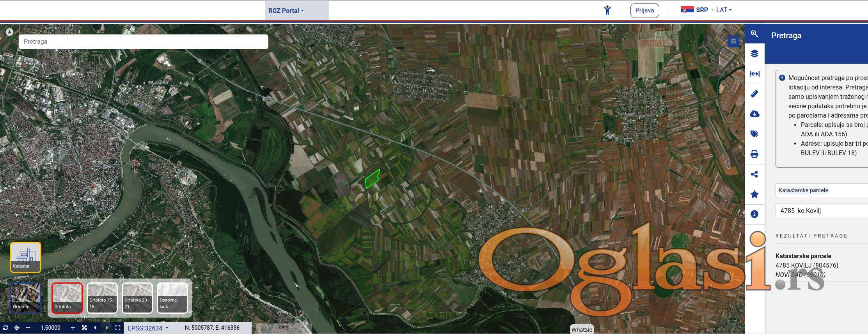Click the cloud download icon
Image resolution: width=868 pixels, height=334 pixels.
tap(754, 114)
